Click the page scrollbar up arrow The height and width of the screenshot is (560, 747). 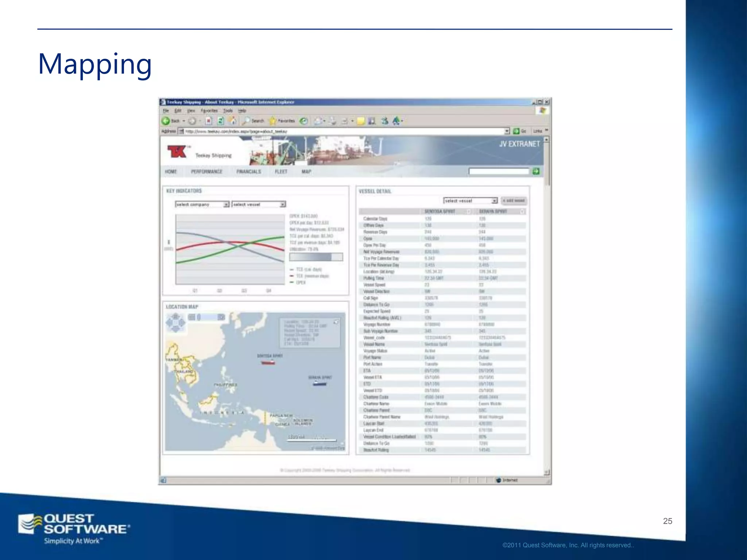[x=547, y=140]
